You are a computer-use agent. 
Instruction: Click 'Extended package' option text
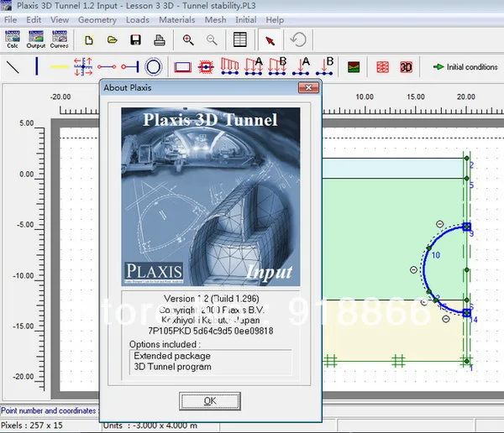[172, 356]
